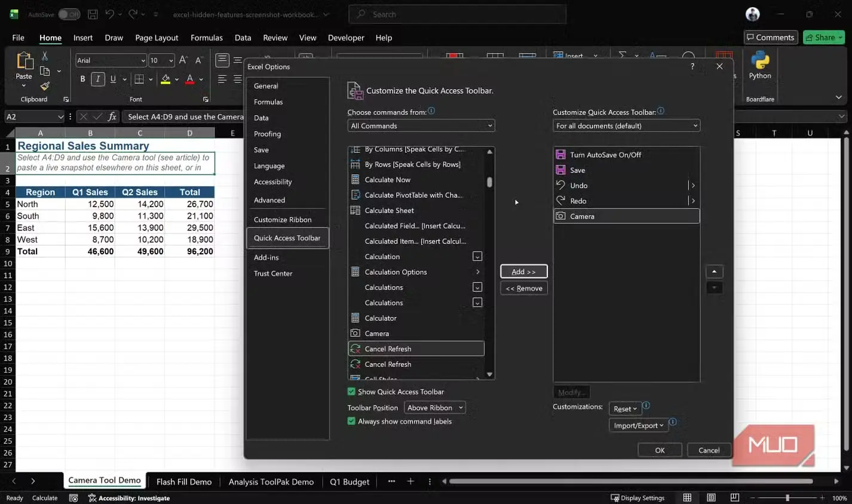Confirm the dialog with the OK button

pos(660,450)
